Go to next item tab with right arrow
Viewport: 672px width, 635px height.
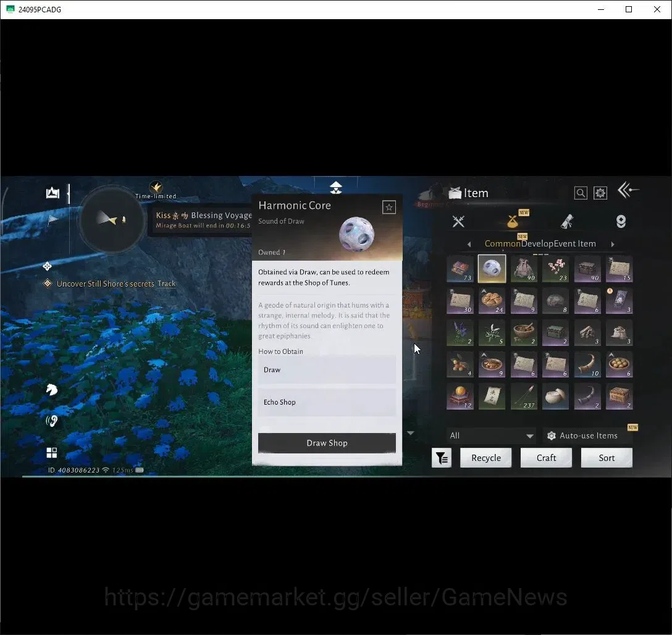point(613,244)
